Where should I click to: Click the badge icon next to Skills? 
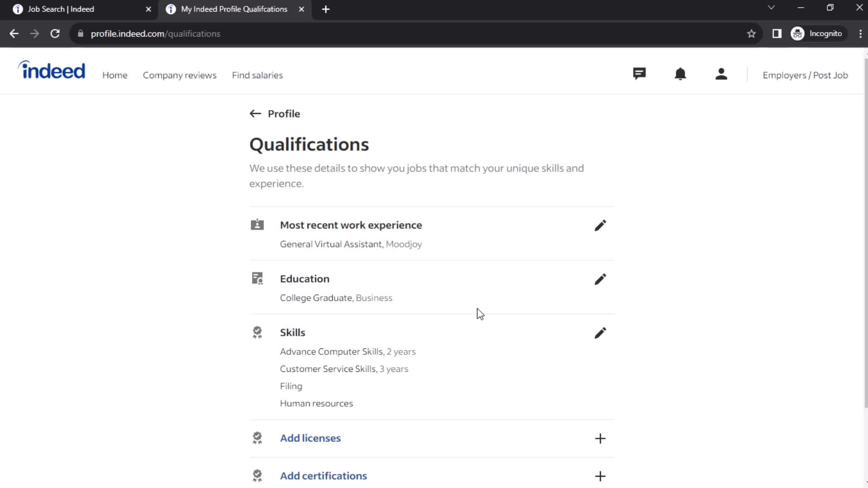[257, 333]
